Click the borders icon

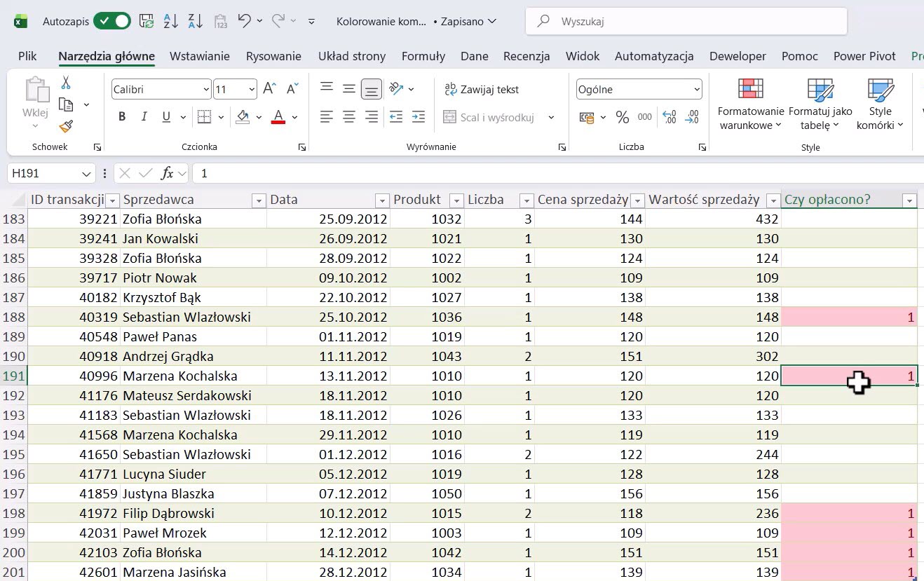[204, 117]
